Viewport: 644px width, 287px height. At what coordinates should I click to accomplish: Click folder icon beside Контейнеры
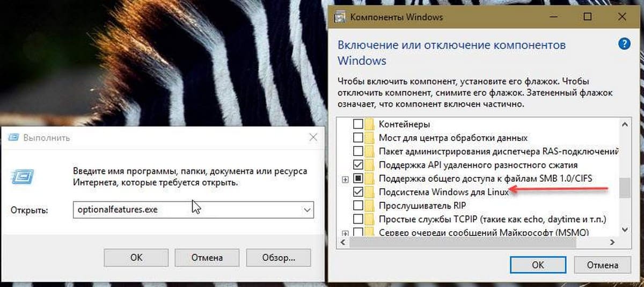pyautogui.click(x=370, y=124)
